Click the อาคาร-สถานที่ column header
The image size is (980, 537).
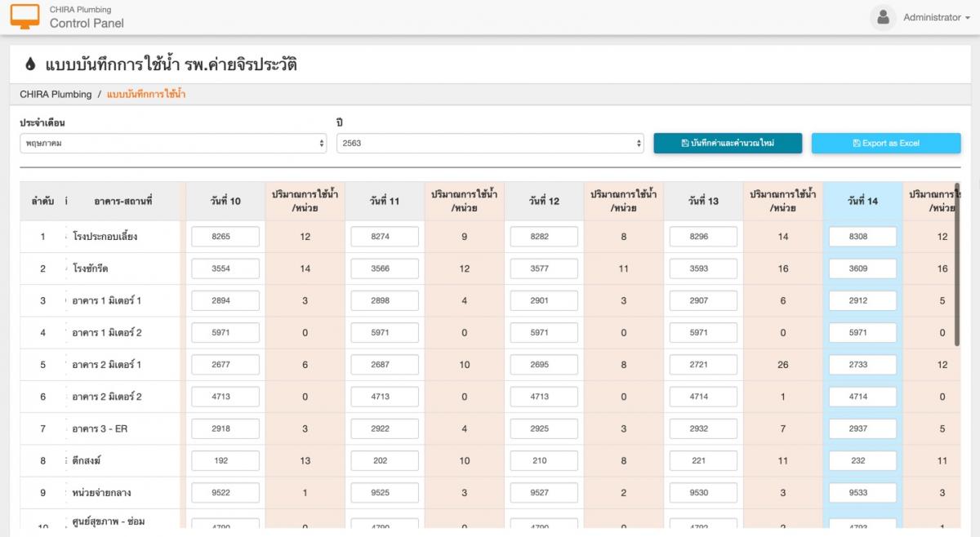pos(123,201)
